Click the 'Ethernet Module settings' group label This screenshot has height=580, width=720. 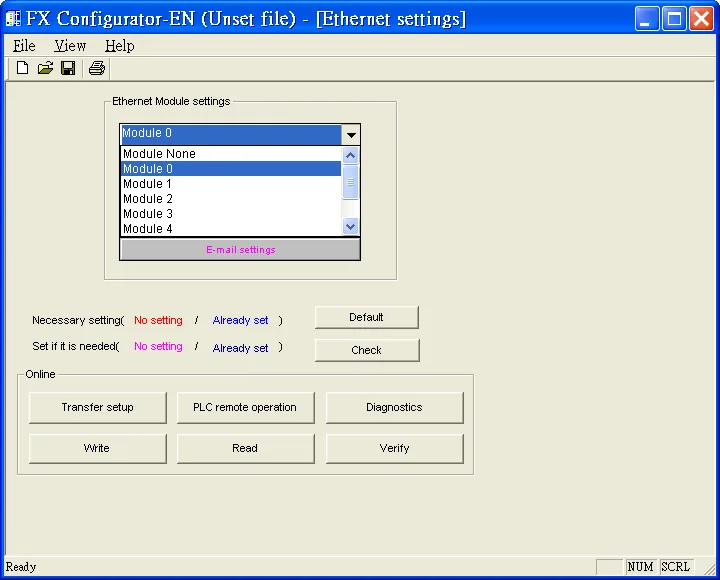pyautogui.click(x=171, y=101)
